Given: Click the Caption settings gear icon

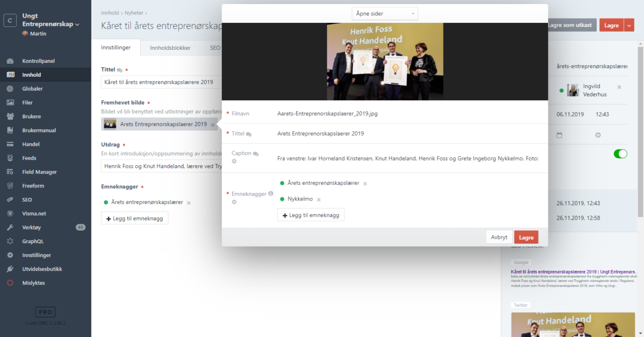Looking at the screenshot, I should [234, 161].
